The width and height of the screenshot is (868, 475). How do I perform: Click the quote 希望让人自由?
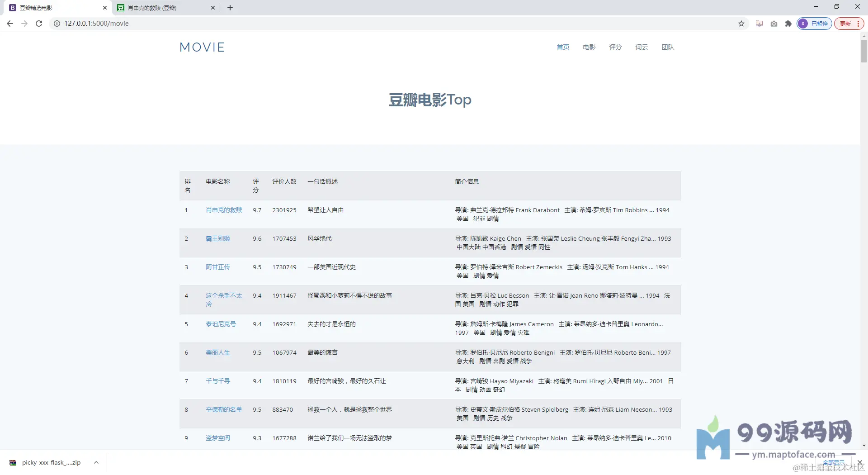(x=325, y=210)
